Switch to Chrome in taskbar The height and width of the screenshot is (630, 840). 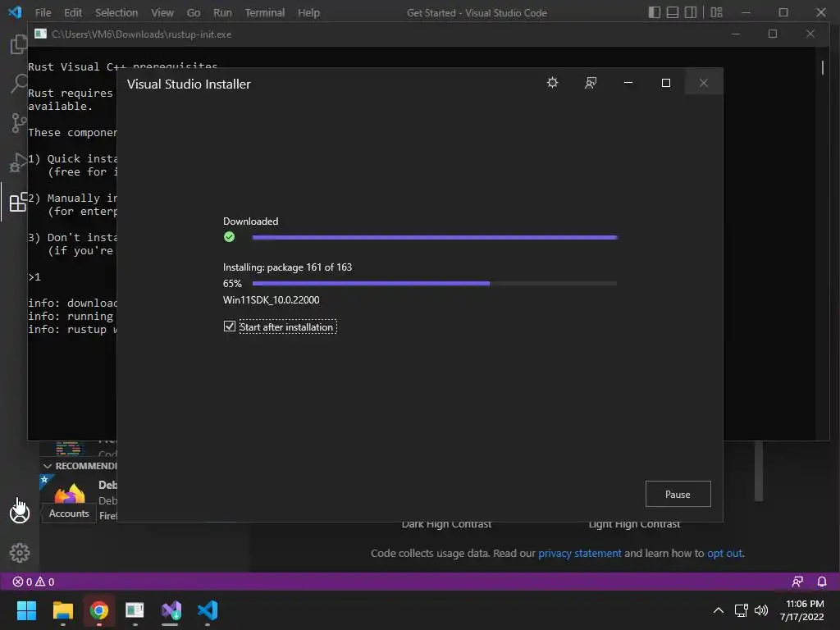(99, 610)
